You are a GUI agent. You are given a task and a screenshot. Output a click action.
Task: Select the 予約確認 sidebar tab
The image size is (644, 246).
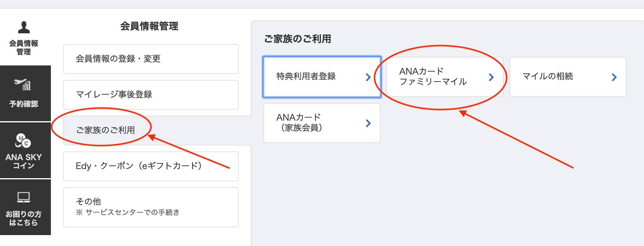point(24,104)
